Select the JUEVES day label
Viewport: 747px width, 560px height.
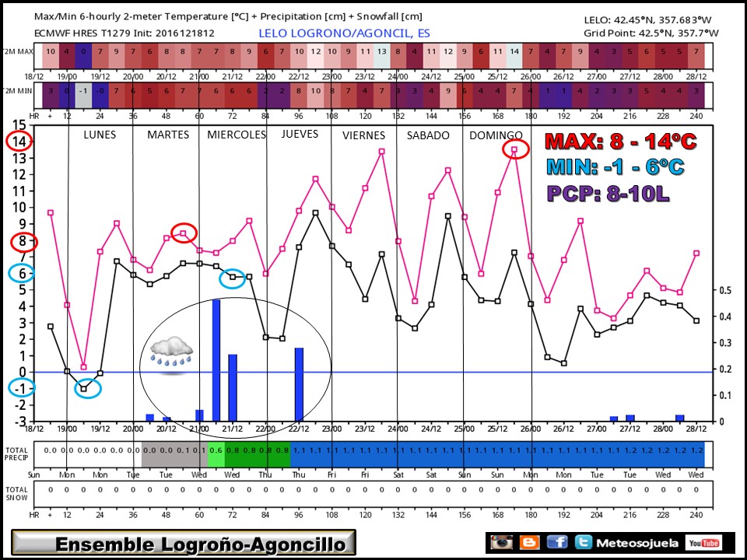click(300, 135)
